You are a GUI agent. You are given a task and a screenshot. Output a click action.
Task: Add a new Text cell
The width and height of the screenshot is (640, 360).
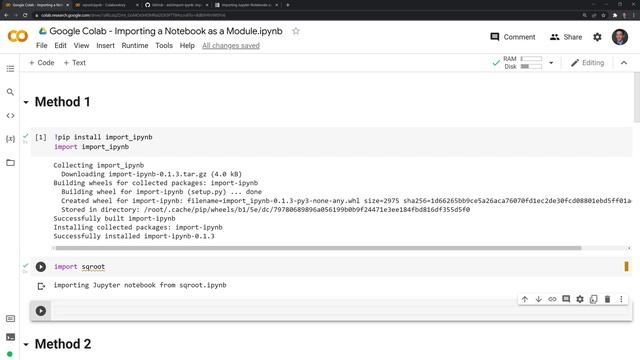pyautogui.click(x=75, y=63)
